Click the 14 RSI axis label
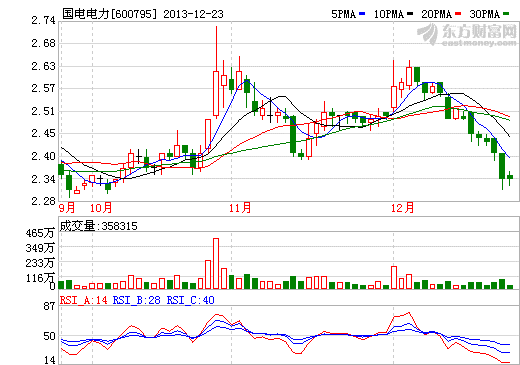 (x=49, y=360)
